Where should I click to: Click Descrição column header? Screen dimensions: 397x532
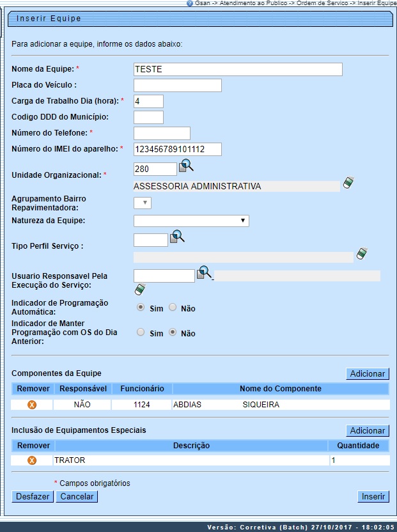click(x=191, y=446)
